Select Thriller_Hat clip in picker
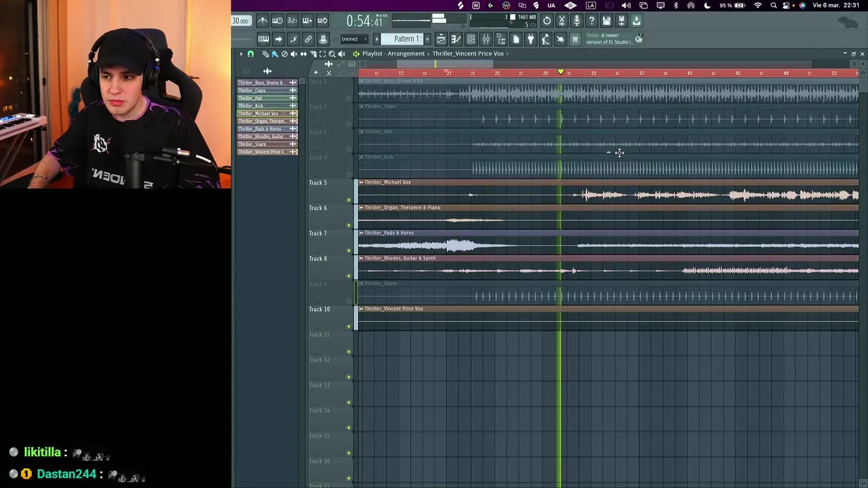The width and height of the screenshot is (868, 488). tap(267, 98)
